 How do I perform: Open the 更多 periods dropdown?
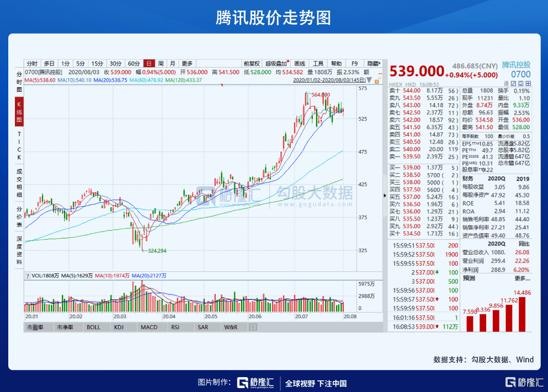(187, 63)
